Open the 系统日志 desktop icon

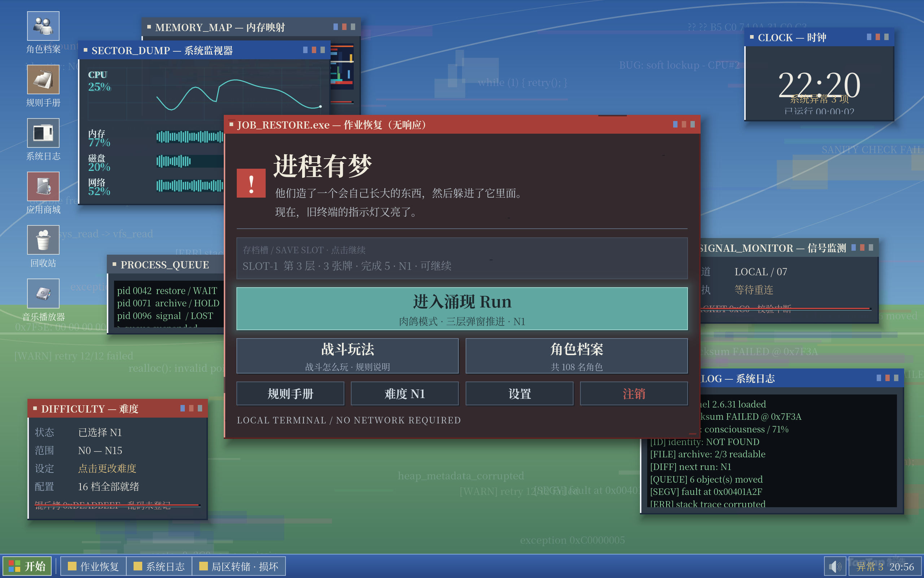click(x=43, y=140)
